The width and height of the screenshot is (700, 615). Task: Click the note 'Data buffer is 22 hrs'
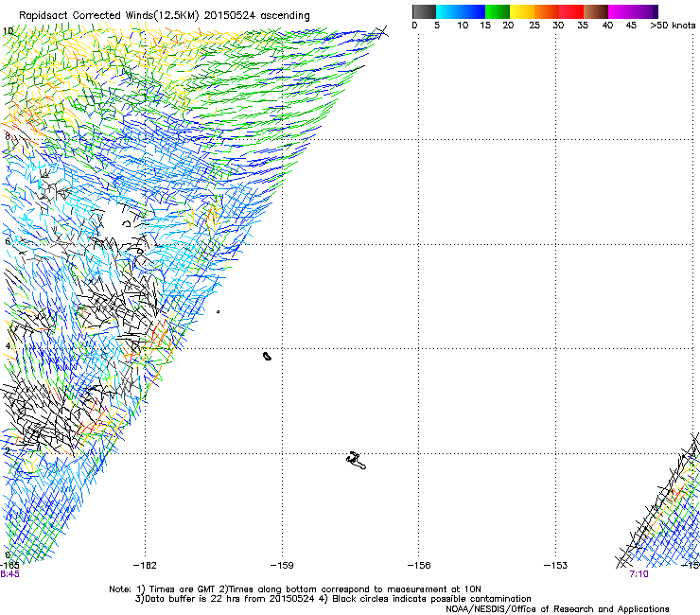tap(194, 599)
